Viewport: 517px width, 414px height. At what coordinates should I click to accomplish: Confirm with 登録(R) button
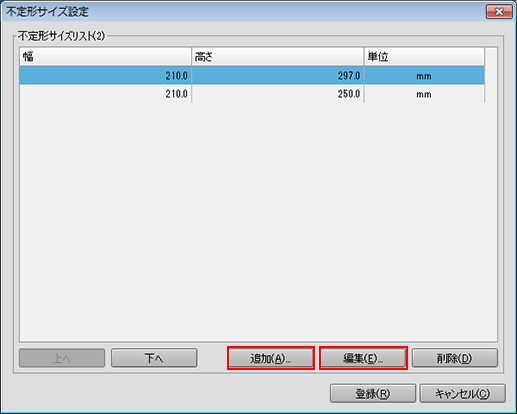373,394
